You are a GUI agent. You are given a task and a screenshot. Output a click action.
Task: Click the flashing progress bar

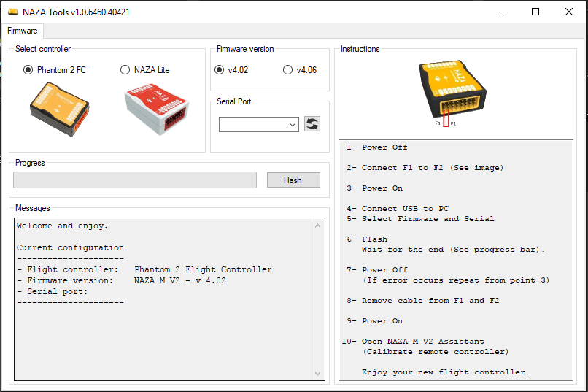(x=135, y=180)
